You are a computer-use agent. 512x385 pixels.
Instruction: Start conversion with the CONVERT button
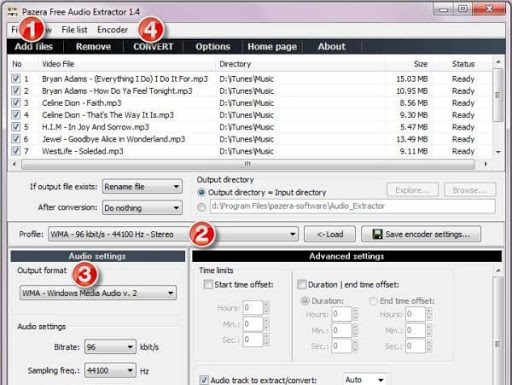[153, 47]
